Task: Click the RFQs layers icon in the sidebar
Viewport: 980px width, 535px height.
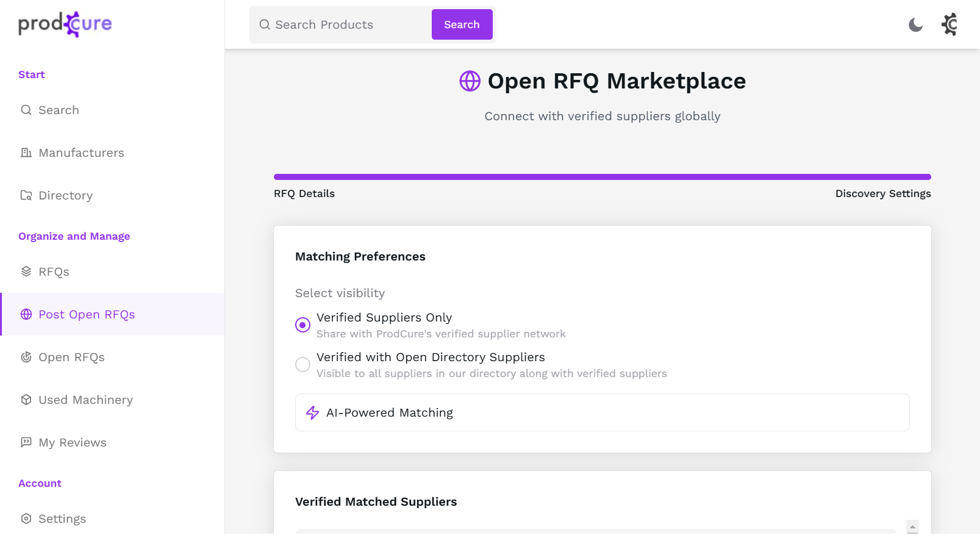Action: click(x=26, y=272)
